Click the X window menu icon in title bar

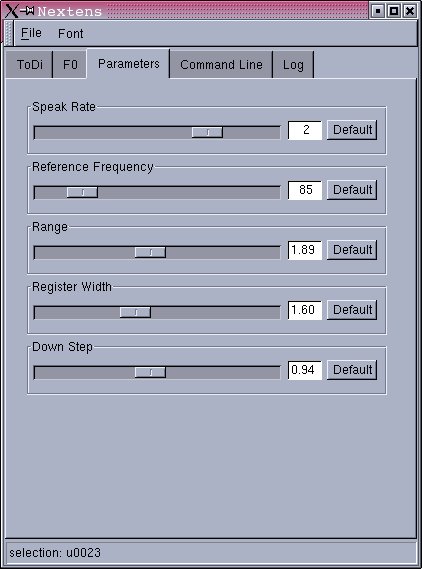(12, 11)
